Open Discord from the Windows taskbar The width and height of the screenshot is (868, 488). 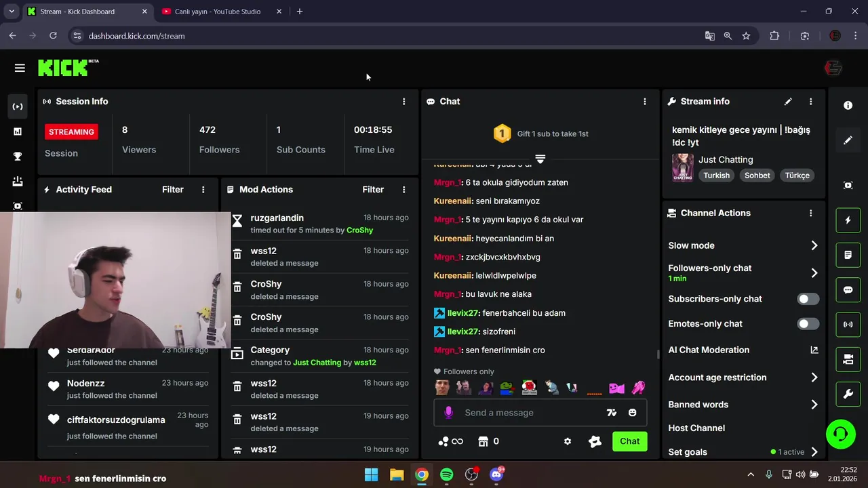tap(496, 474)
